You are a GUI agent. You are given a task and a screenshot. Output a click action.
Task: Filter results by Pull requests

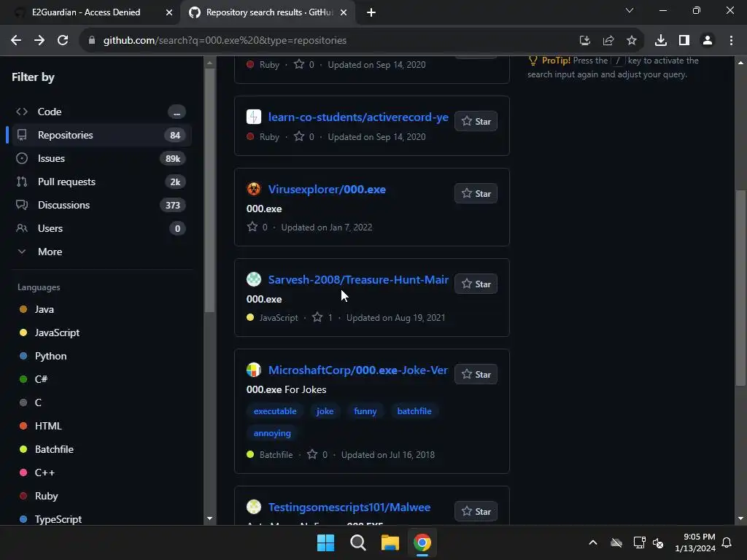coord(99,182)
